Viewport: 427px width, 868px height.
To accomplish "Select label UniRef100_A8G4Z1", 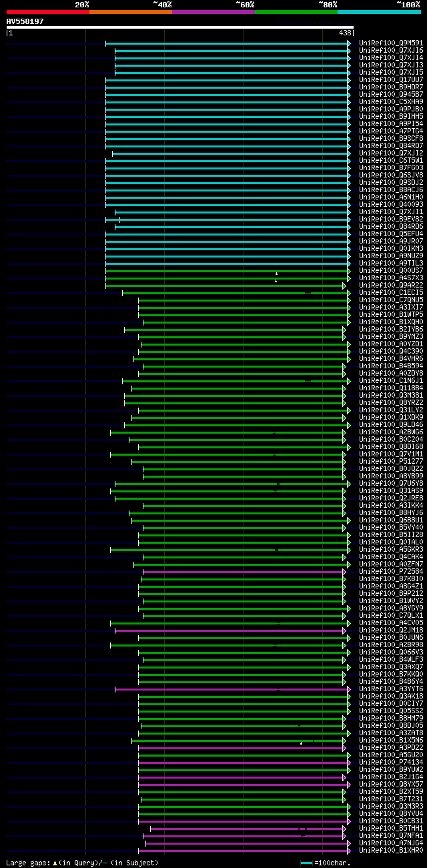I will 391,586.
